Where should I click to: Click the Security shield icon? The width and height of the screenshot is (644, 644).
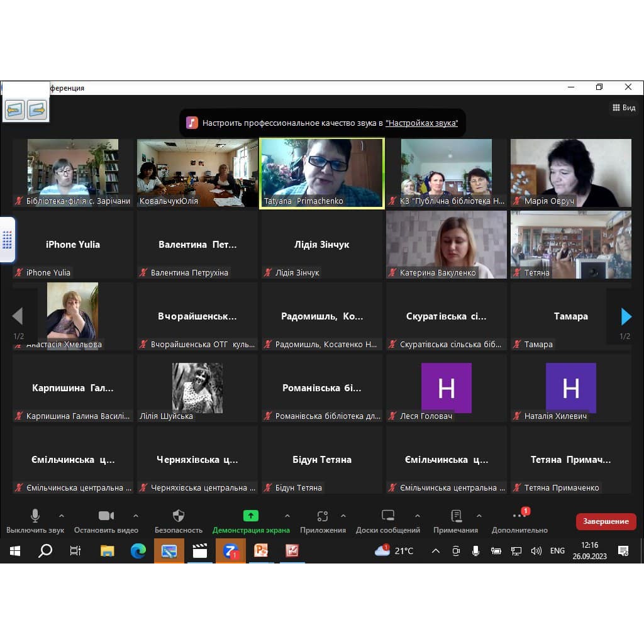pyautogui.click(x=179, y=516)
